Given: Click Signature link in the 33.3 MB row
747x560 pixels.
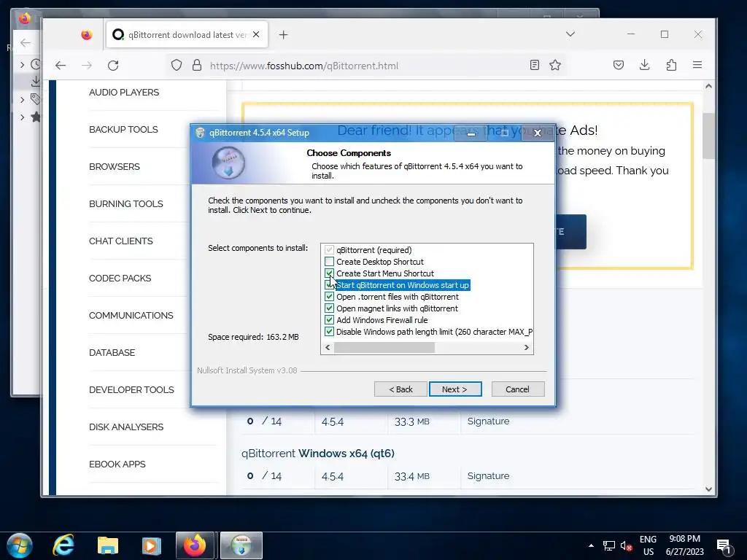Looking at the screenshot, I should 488,421.
